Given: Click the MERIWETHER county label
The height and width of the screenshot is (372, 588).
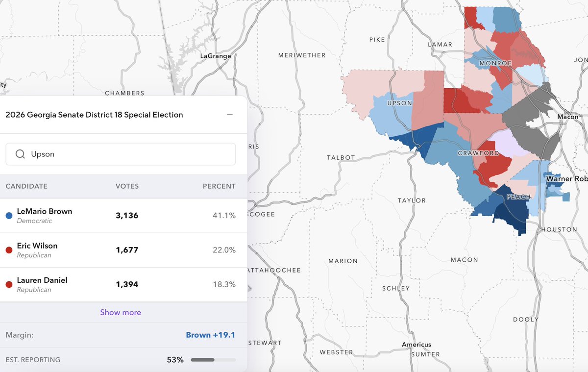Looking at the screenshot, I should (302, 55).
